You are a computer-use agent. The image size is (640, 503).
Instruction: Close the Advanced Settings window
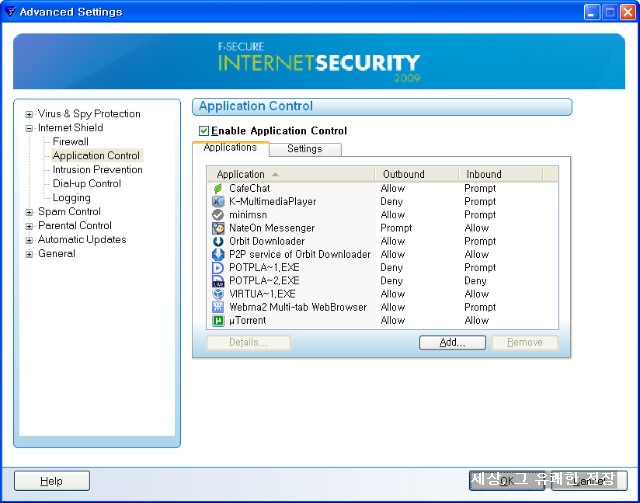pos(628,12)
